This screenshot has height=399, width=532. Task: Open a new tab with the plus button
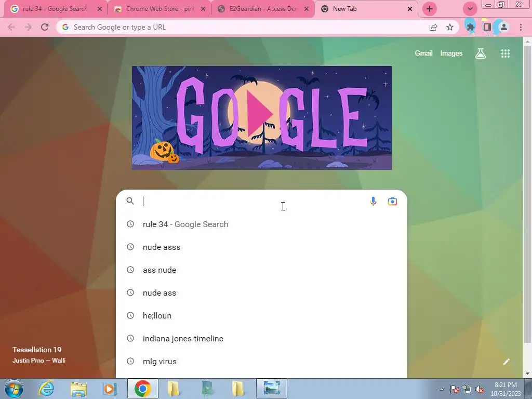(x=430, y=9)
